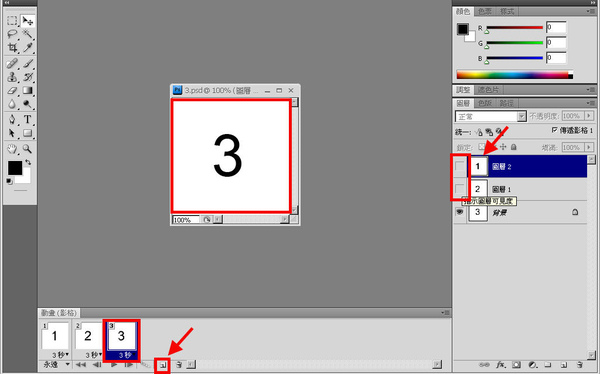Viewport: 600px width, 374px height.
Task: Go to previous animation frame
Action: click(x=97, y=365)
